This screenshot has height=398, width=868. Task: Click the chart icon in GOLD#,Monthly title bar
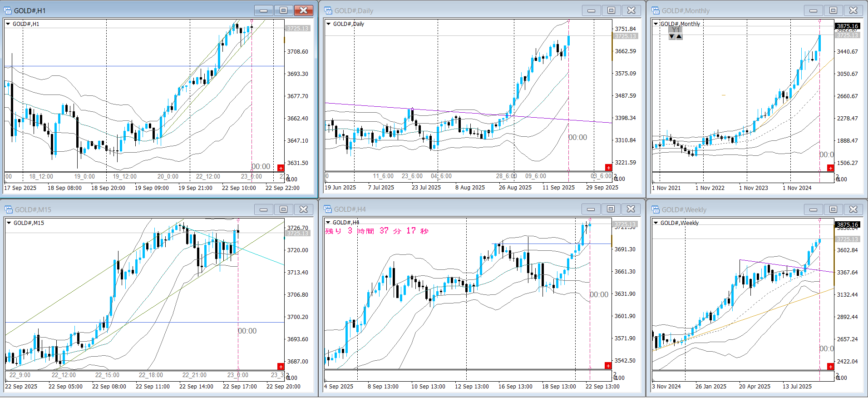[656, 10]
